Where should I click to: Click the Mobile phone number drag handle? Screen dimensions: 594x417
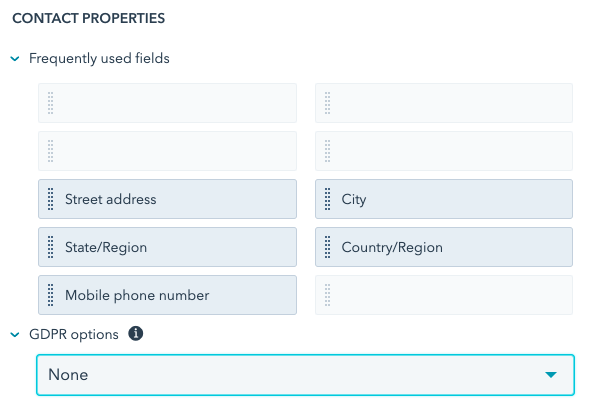(x=50, y=295)
